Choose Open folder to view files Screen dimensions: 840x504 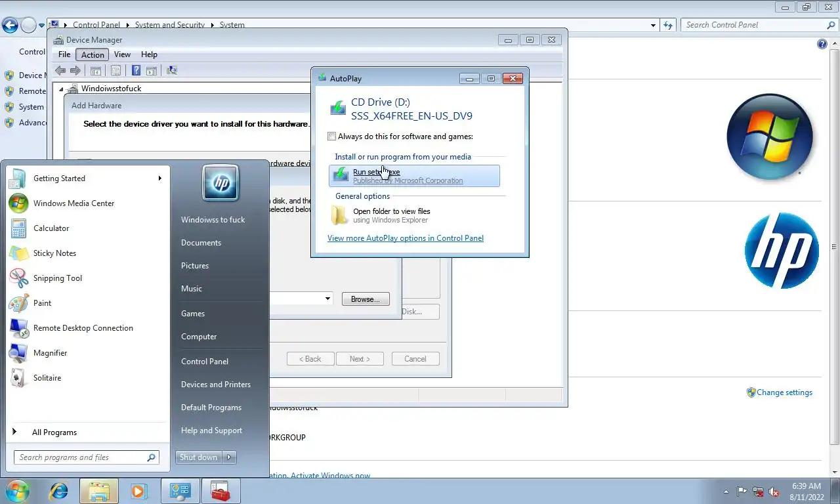[x=414, y=215]
